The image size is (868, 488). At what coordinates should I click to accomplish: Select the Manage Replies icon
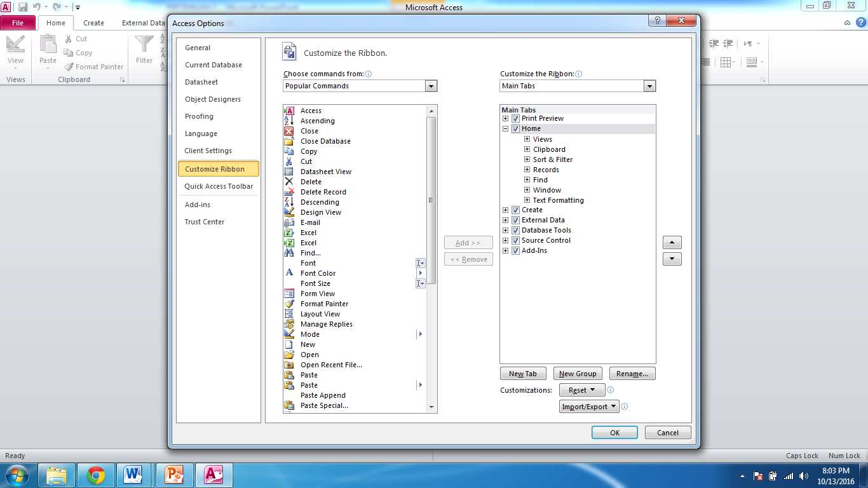pos(289,324)
